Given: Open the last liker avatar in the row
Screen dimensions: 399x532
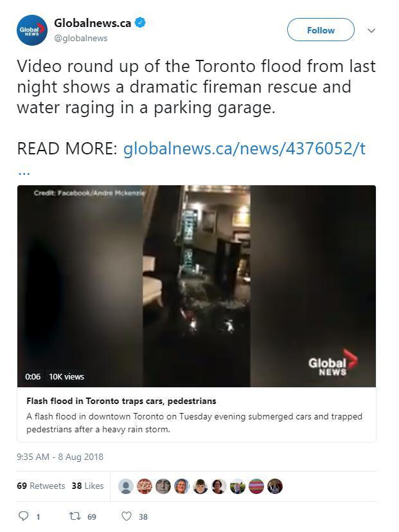Looking at the screenshot, I should 275,486.
